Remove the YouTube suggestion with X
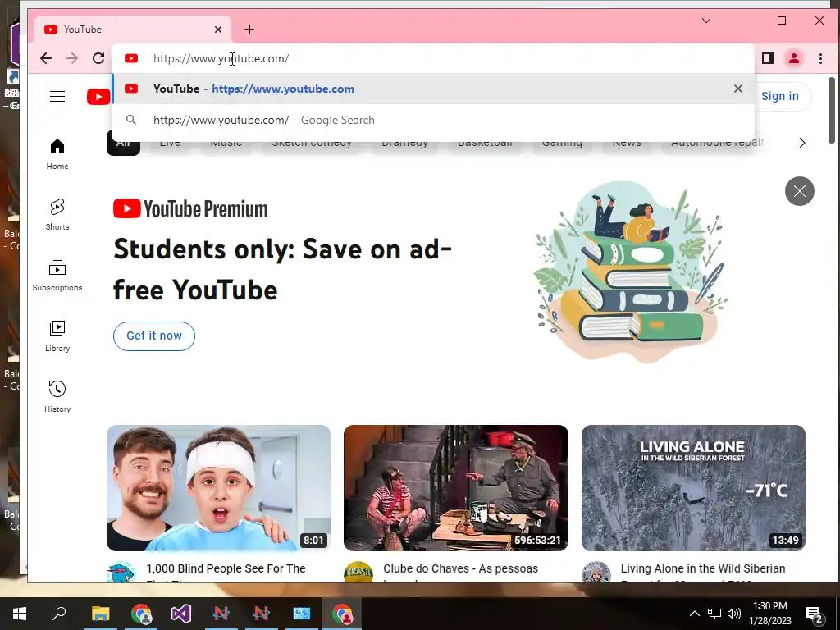 point(738,89)
